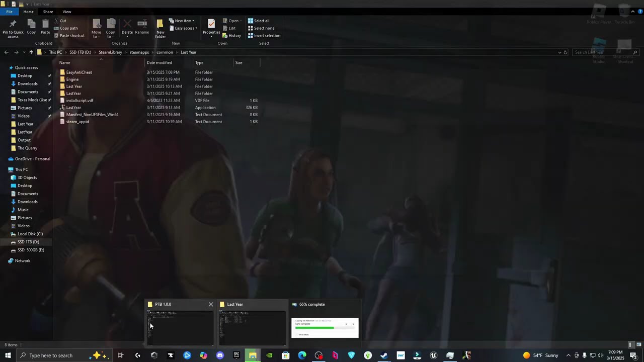The height and width of the screenshot is (362, 644).
Task: Click Edit in the Open group
Action: pos(229,28)
